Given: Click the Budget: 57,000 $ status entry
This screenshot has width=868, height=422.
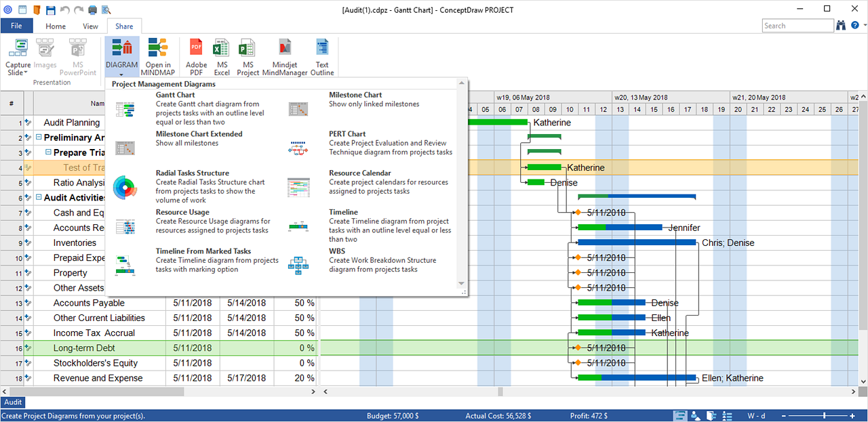Looking at the screenshot, I should click(x=393, y=416).
